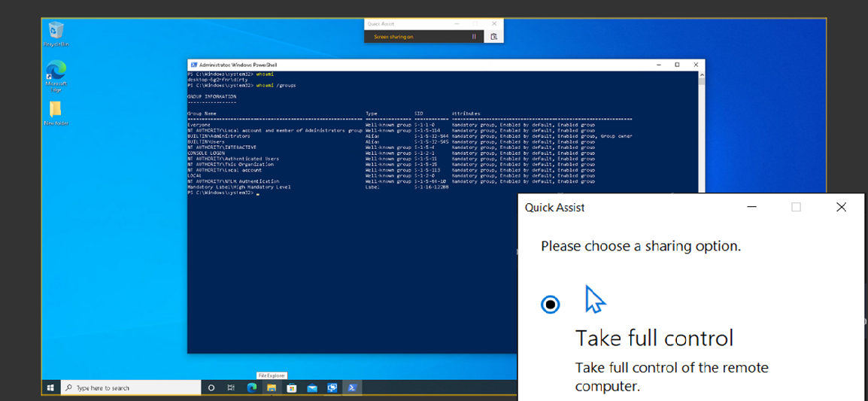Click the 'Everyone' group row
The width and height of the screenshot is (868, 401).
(391, 125)
